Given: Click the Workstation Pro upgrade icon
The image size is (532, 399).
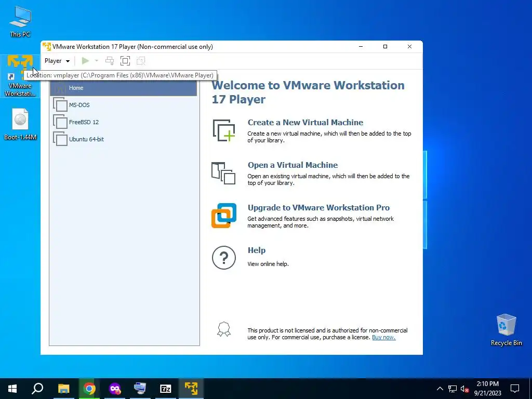Looking at the screenshot, I should coord(224,216).
